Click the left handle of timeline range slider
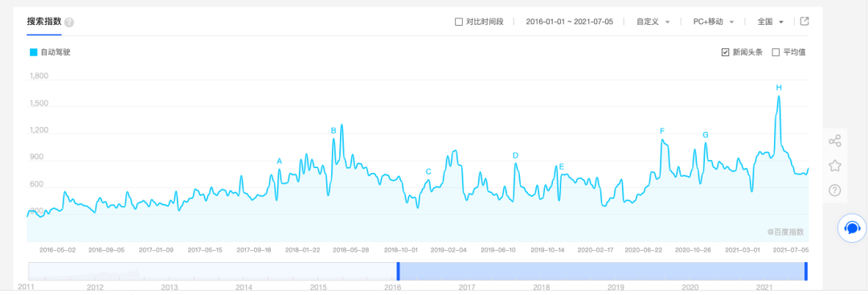Image resolution: width=868 pixels, height=295 pixels. click(398, 271)
